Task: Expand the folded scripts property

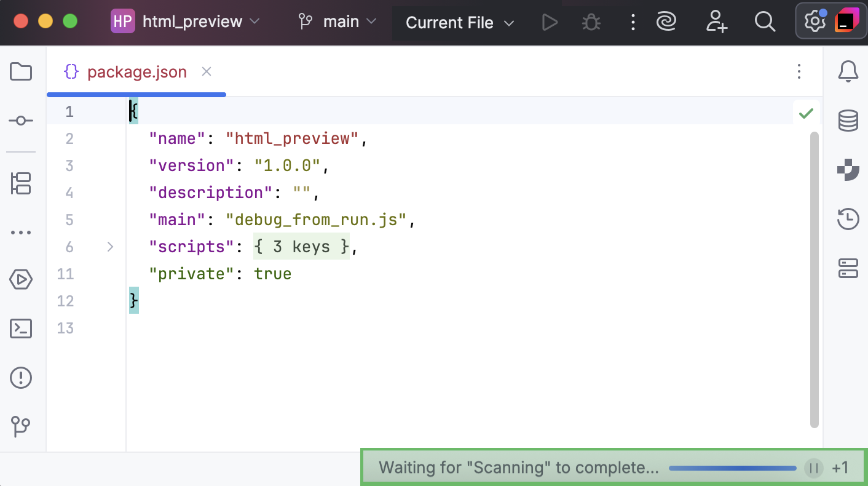Action: (x=110, y=247)
